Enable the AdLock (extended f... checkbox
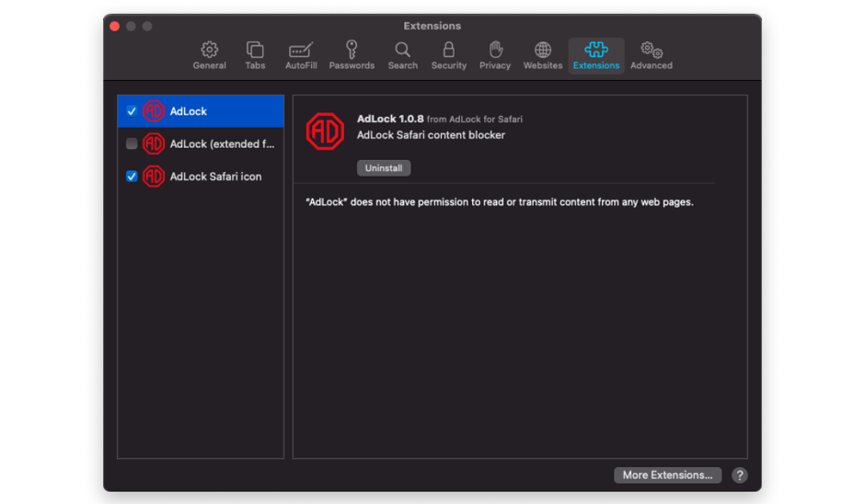 tap(132, 143)
